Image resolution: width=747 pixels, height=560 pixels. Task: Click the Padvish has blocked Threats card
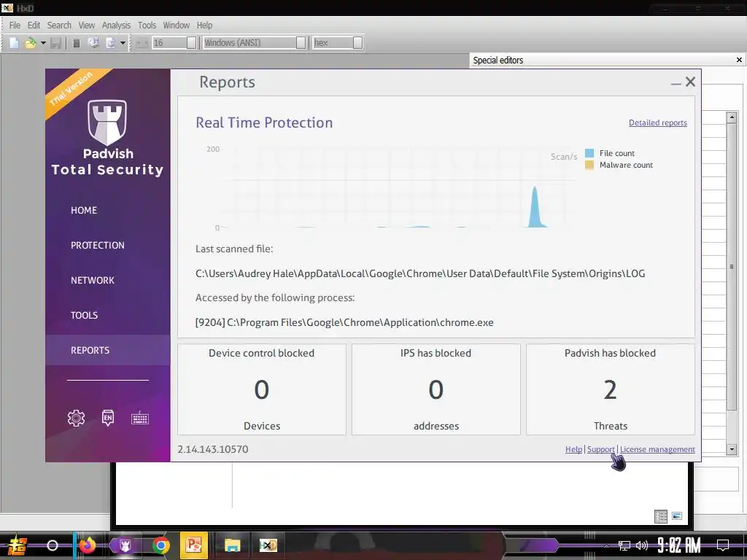click(x=611, y=389)
